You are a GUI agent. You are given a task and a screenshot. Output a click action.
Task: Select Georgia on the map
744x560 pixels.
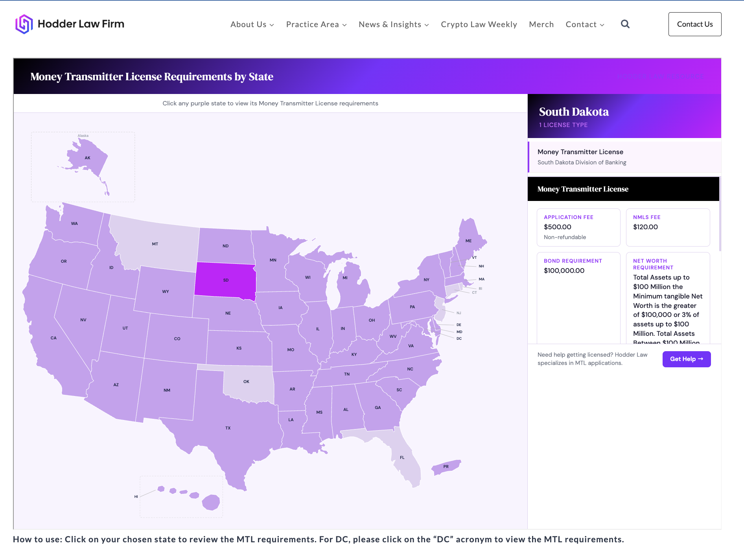coord(378,407)
